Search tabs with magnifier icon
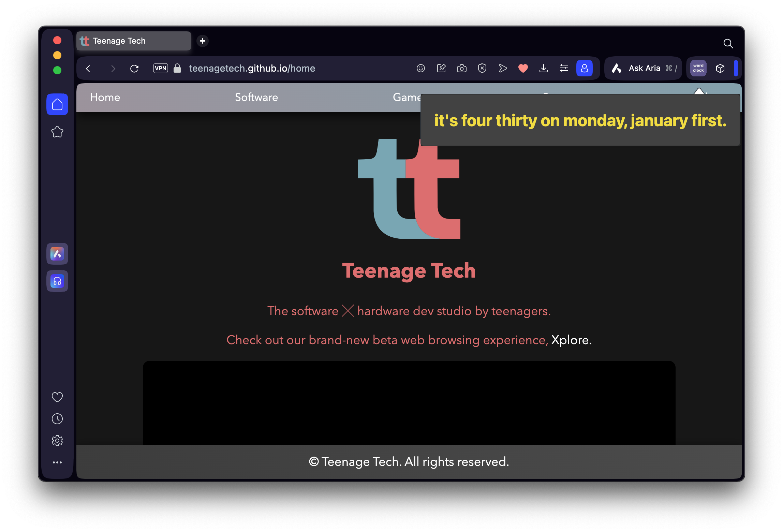The image size is (783, 532). [x=728, y=44]
